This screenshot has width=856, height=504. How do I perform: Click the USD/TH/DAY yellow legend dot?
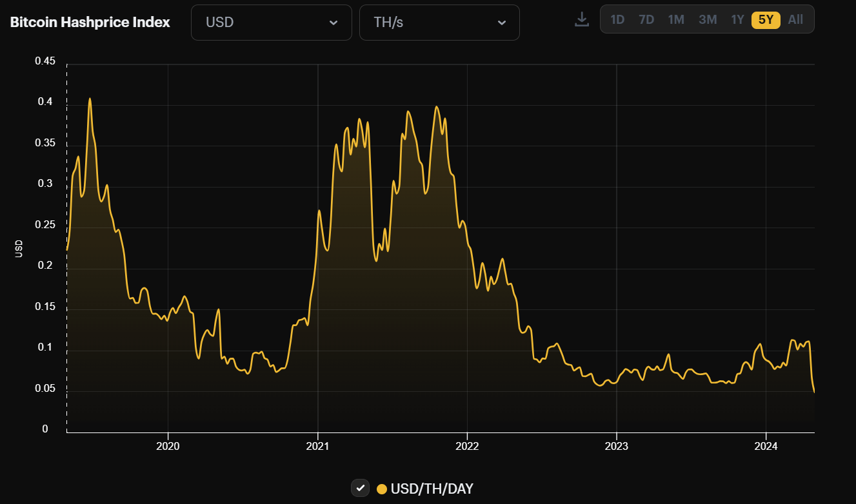pyautogui.click(x=382, y=489)
